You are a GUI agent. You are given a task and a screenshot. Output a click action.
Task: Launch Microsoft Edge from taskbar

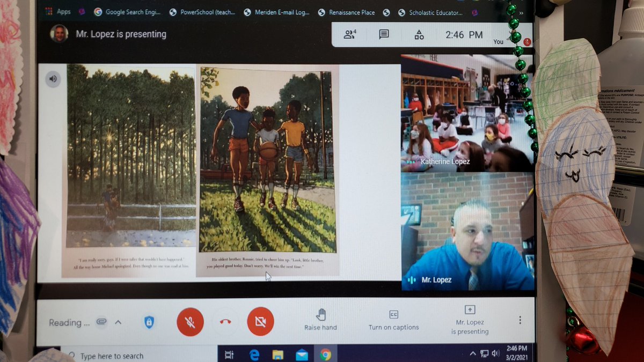tap(254, 355)
